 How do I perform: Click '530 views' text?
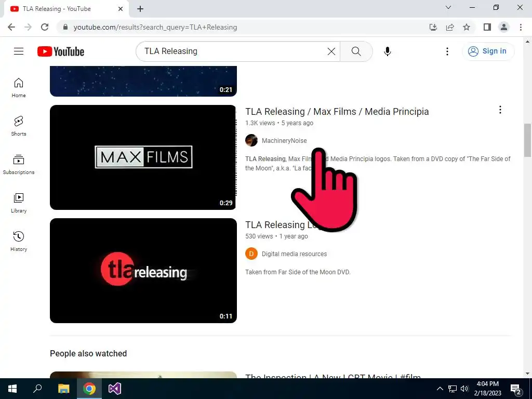point(259,236)
